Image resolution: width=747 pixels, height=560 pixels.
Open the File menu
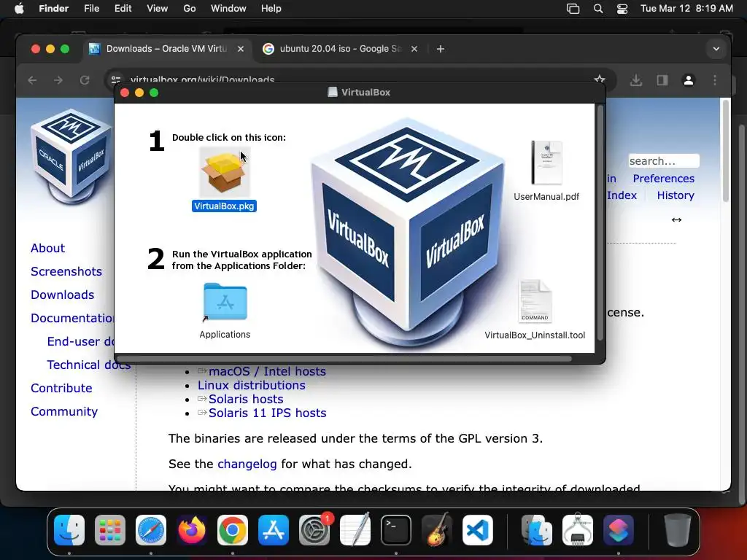pos(91,9)
